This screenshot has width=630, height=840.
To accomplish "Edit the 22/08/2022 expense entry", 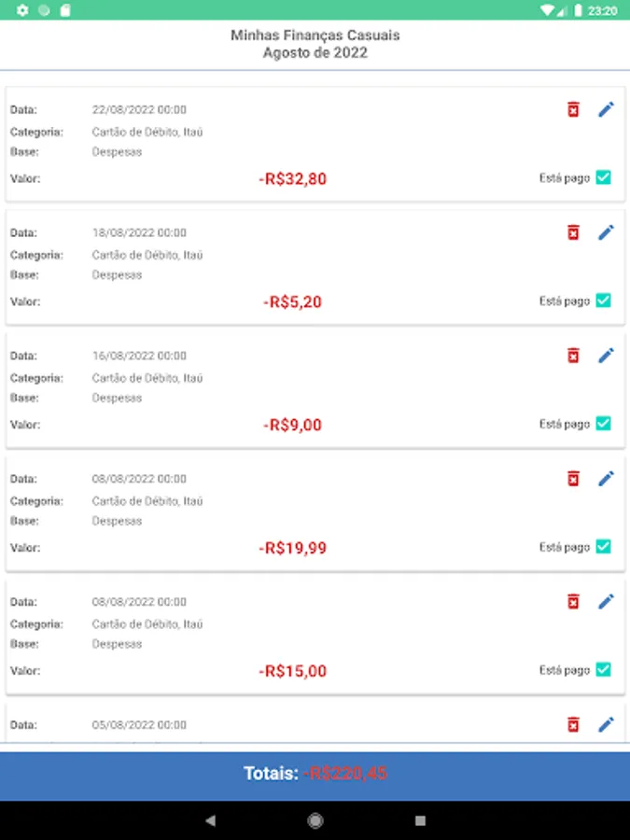I will 606,110.
